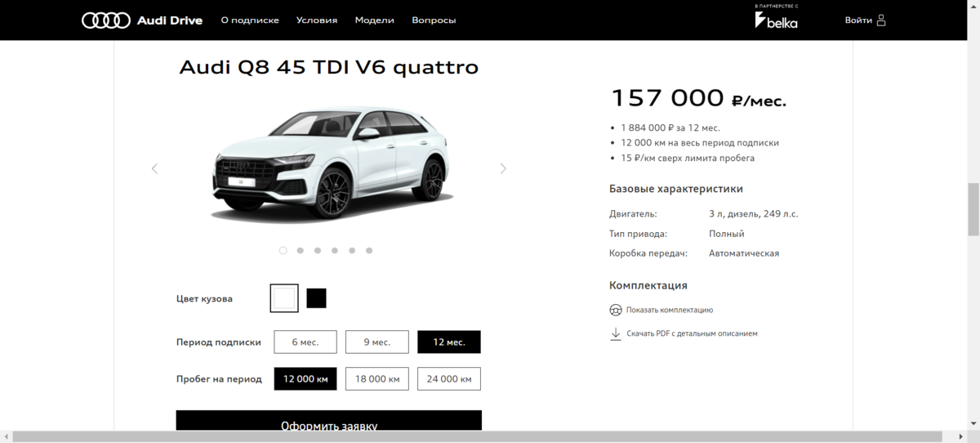This screenshot has height=443, width=980.
Task: Open Условия menu item
Action: [317, 20]
